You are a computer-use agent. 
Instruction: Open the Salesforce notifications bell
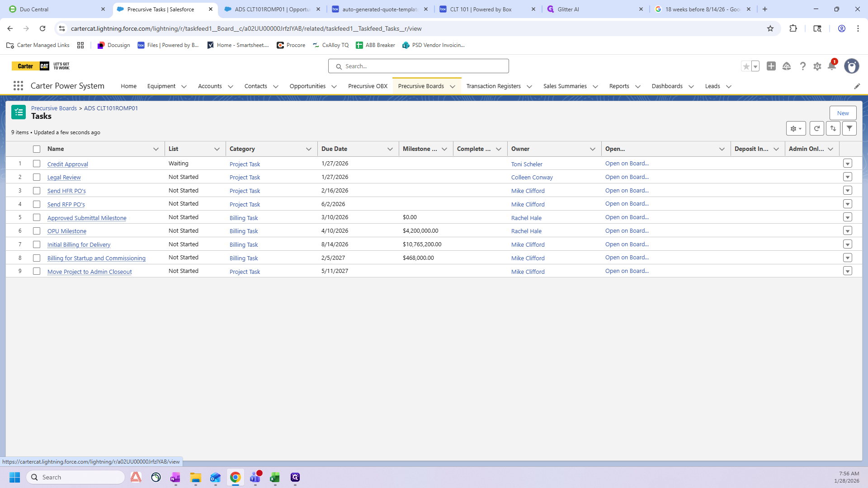click(831, 66)
